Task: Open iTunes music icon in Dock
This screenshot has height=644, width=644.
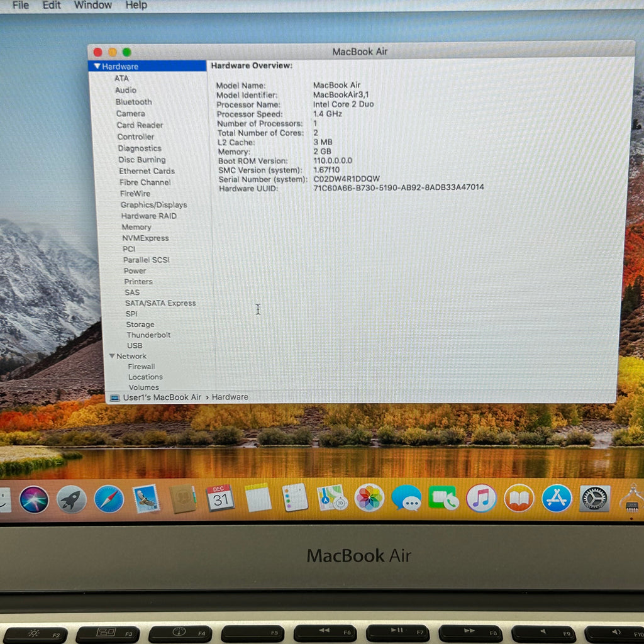Action: click(x=481, y=498)
